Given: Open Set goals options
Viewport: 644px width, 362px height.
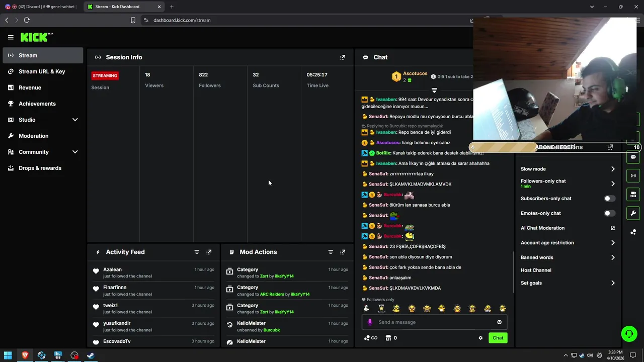Looking at the screenshot, I should (x=568, y=283).
